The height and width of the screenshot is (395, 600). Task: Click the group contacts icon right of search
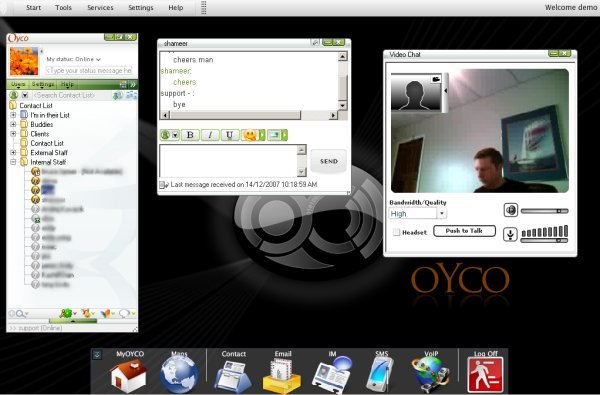(131, 95)
